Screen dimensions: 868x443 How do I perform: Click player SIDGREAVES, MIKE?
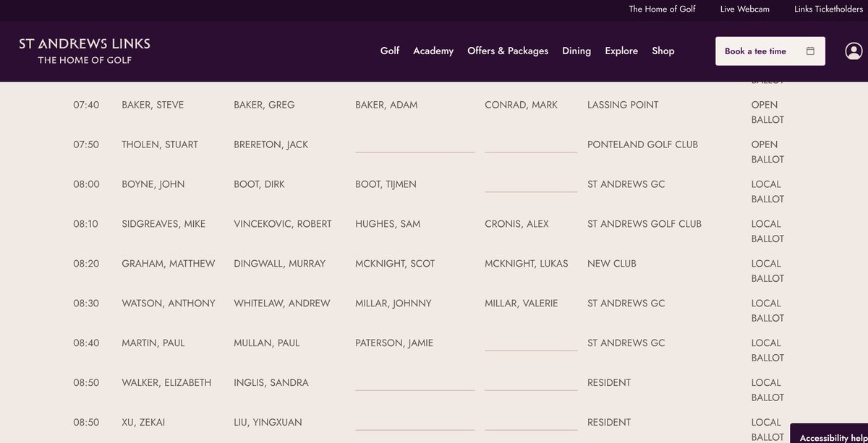tap(163, 224)
